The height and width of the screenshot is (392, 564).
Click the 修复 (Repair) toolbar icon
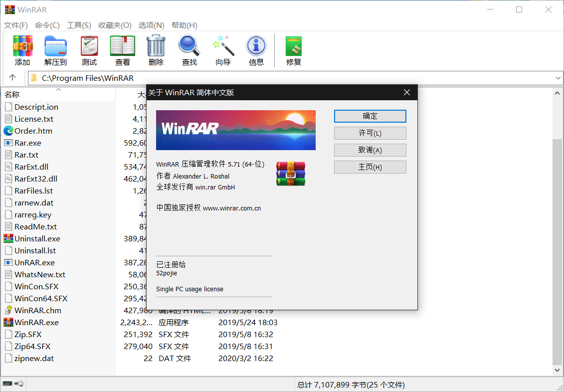point(294,46)
